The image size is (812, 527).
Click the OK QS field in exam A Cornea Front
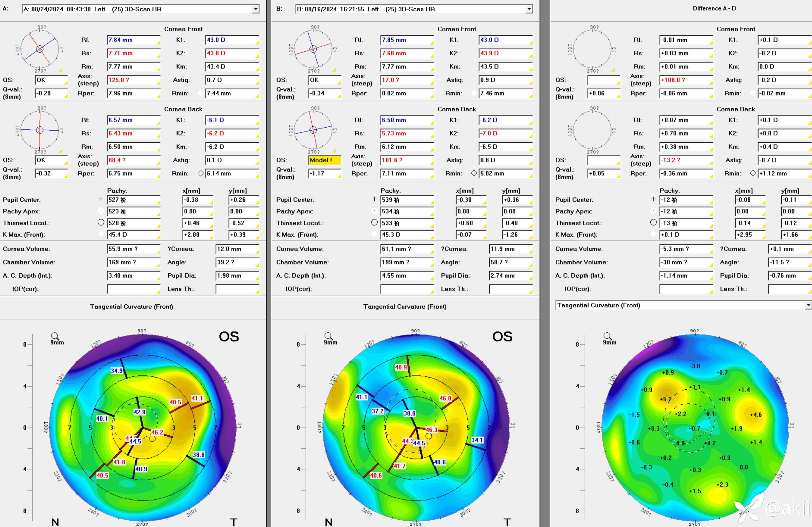point(51,80)
